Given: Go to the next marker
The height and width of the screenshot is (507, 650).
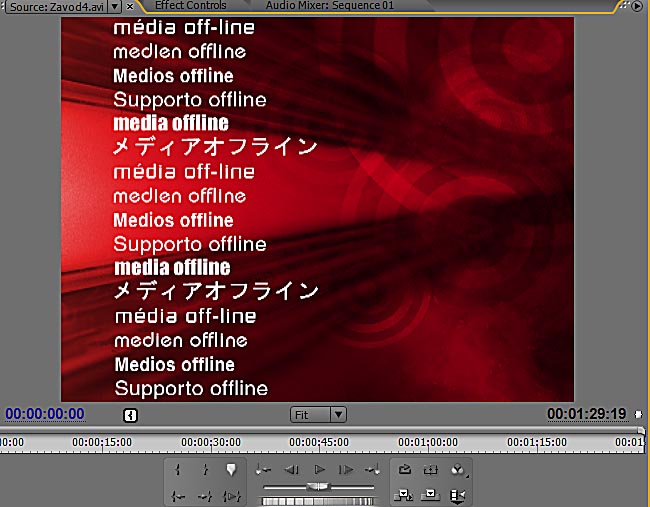Looking at the screenshot, I should pos(372,470).
